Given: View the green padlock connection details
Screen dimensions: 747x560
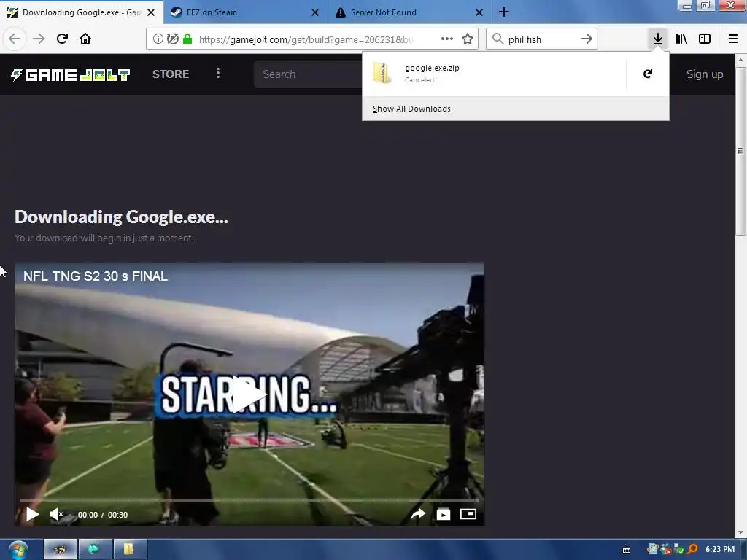Looking at the screenshot, I should 187,39.
